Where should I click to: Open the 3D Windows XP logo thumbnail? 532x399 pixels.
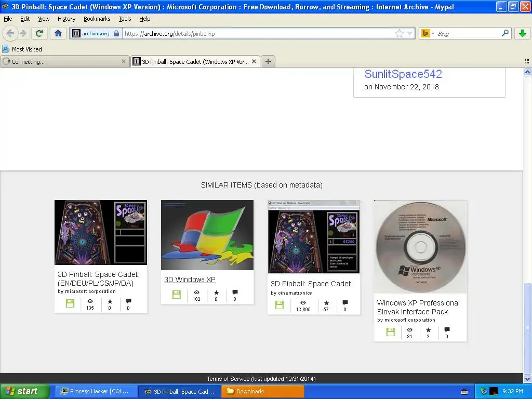point(207,235)
